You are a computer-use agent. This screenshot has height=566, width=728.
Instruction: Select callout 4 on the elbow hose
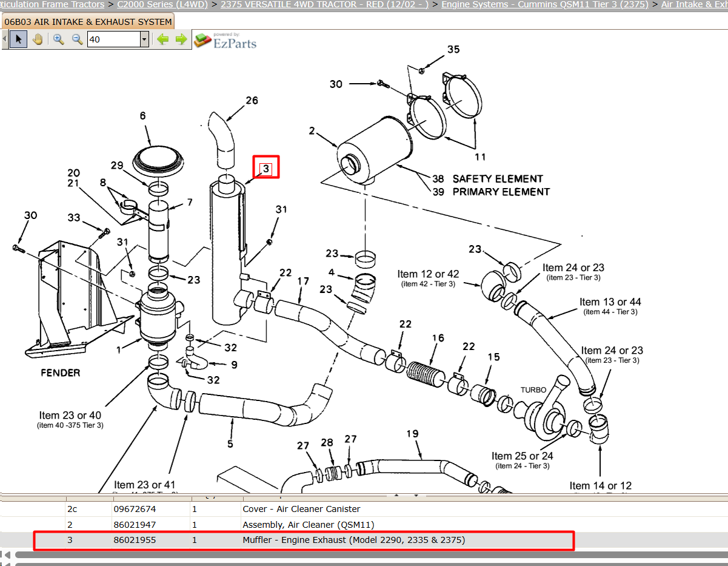[x=332, y=271]
